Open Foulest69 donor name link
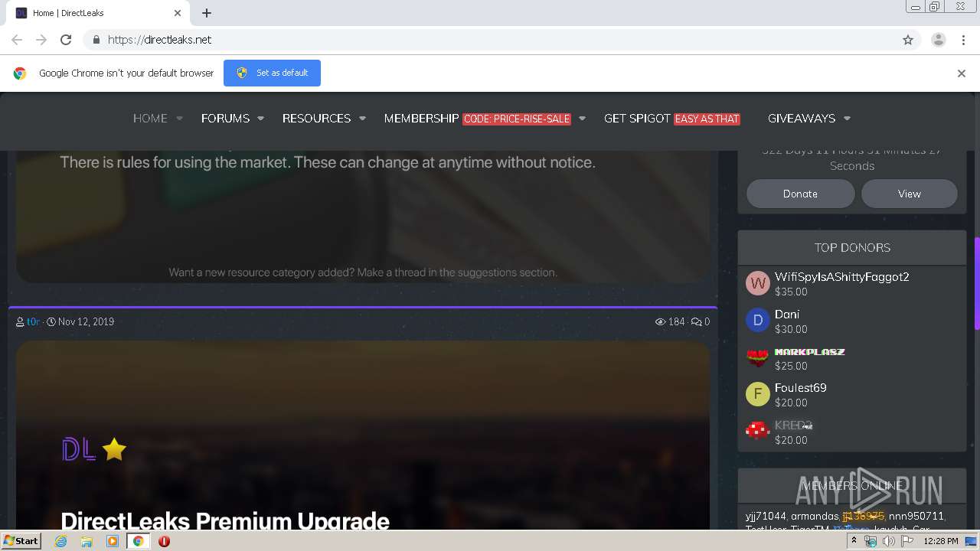The image size is (980, 551). click(x=801, y=387)
